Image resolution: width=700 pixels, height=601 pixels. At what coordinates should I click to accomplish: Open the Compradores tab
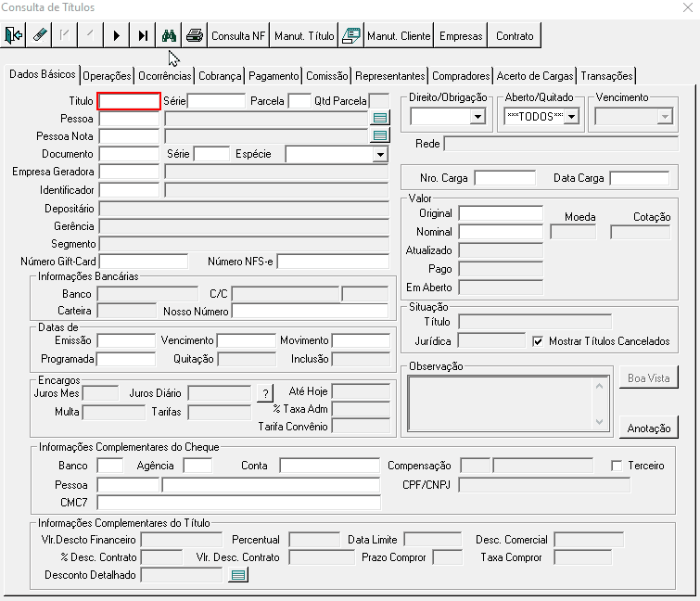(461, 76)
